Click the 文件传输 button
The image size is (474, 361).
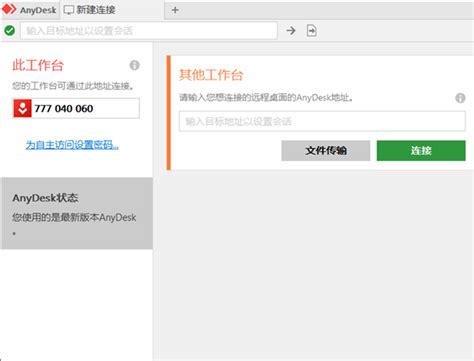click(326, 150)
